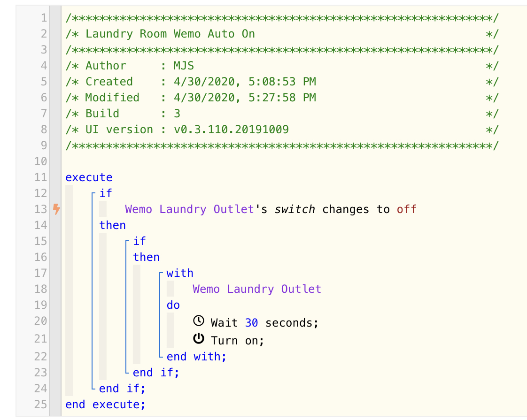Click Wemo Laundry Outlet under with

click(x=257, y=289)
